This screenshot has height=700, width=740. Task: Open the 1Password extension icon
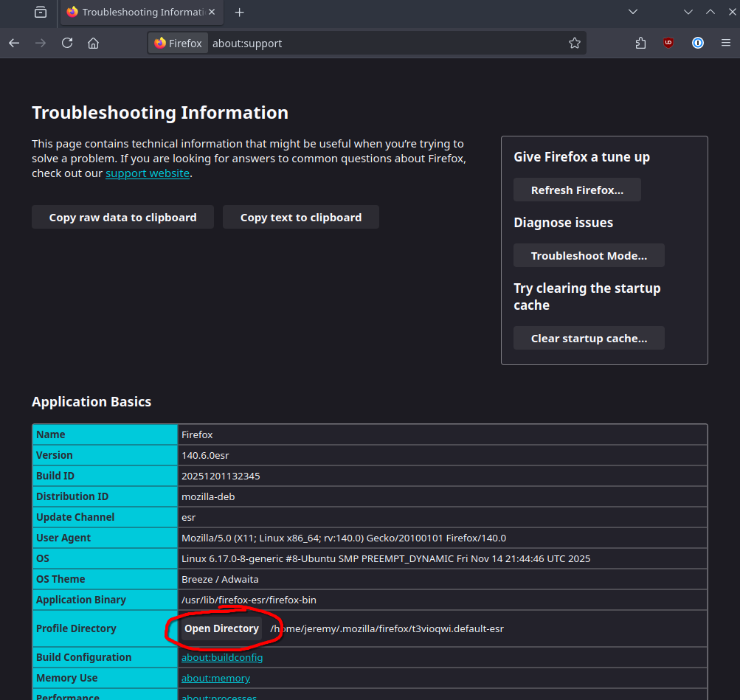tap(698, 43)
